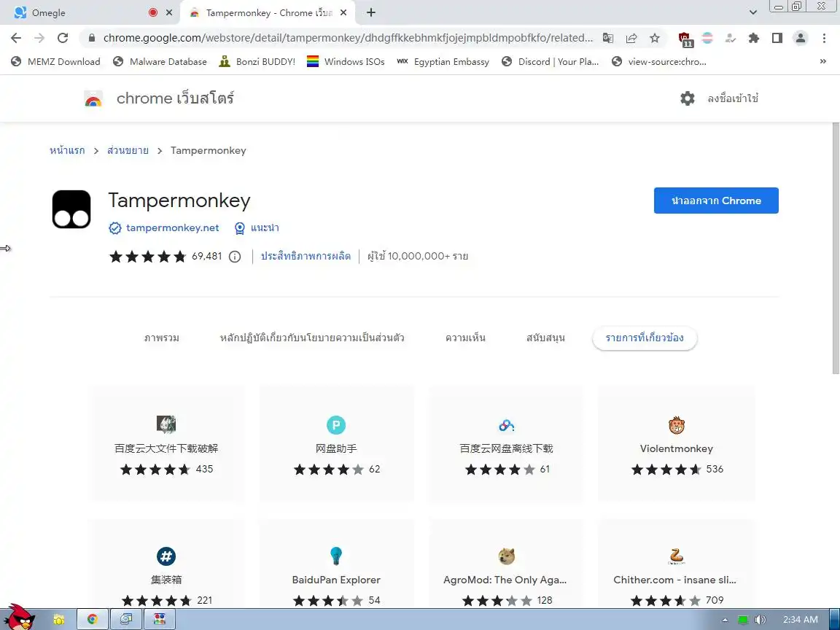Open the 百度云网盘离线下载 extension card

[506, 443]
